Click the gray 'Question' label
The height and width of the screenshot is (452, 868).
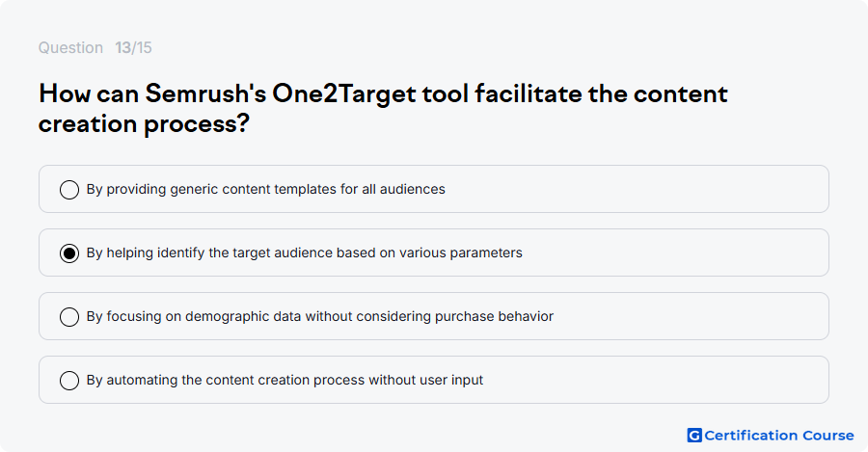(70, 47)
